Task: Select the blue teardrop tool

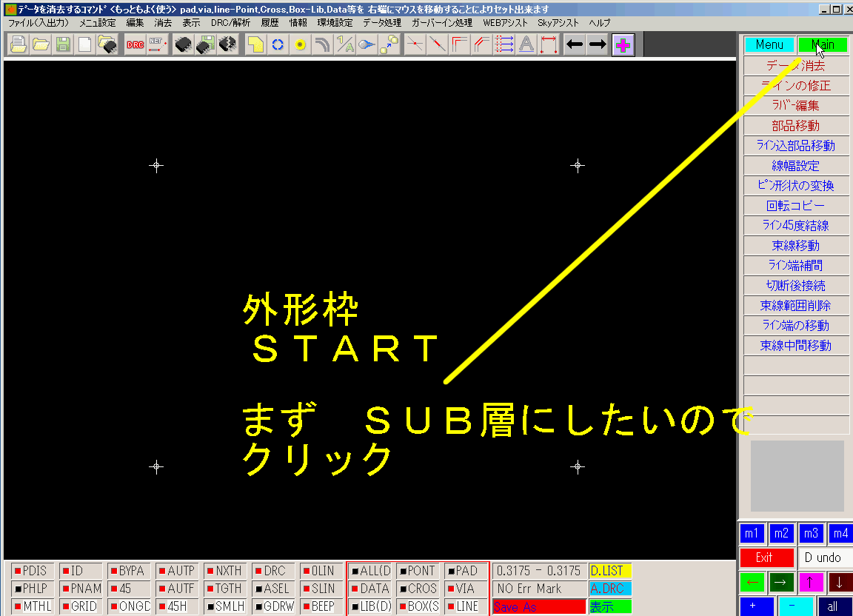Action: click(x=367, y=44)
